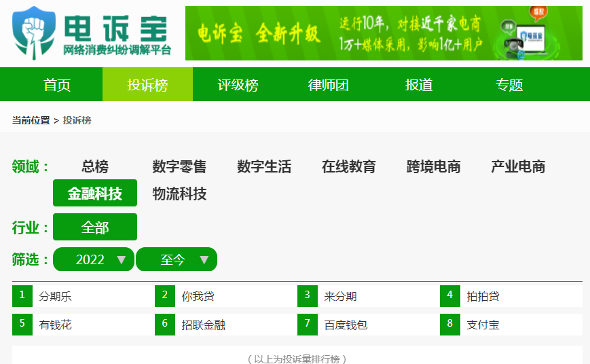590x364 pixels.
Task: Pick the 产业电商 domain filter
Action: (518, 166)
